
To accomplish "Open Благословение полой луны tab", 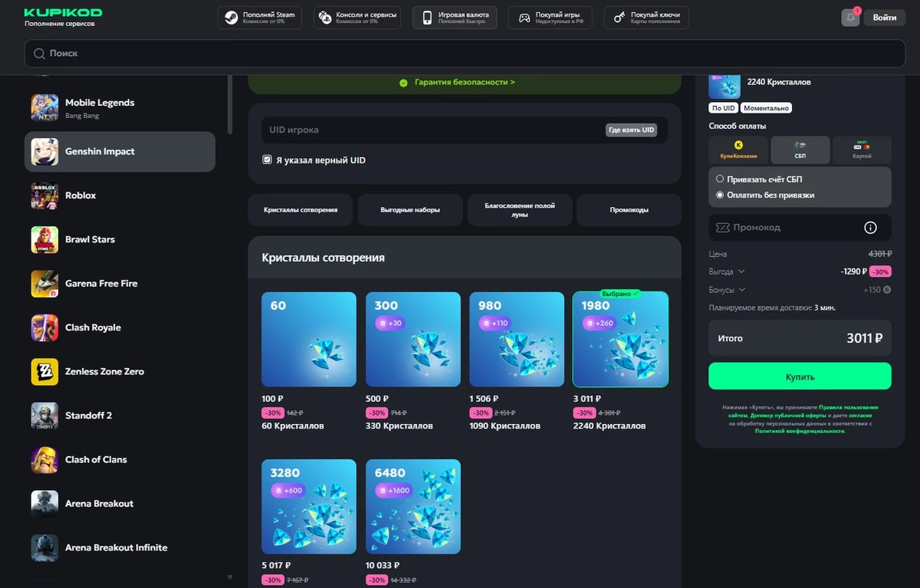I will [x=520, y=209].
